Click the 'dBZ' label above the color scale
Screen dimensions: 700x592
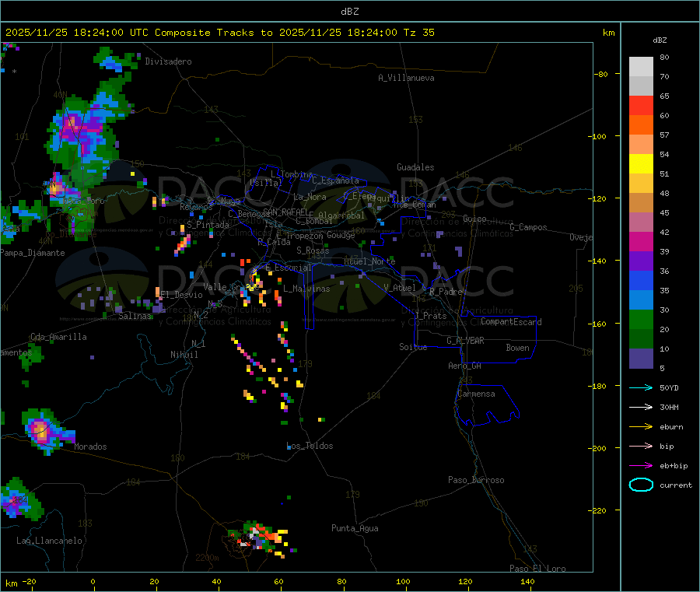(x=660, y=40)
